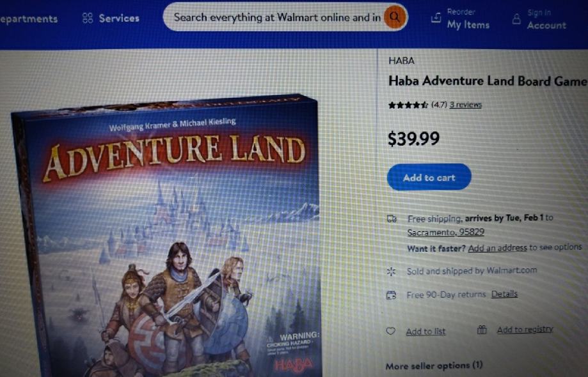Change the Sacramento, 95829 delivery location

pyautogui.click(x=445, y=232)
